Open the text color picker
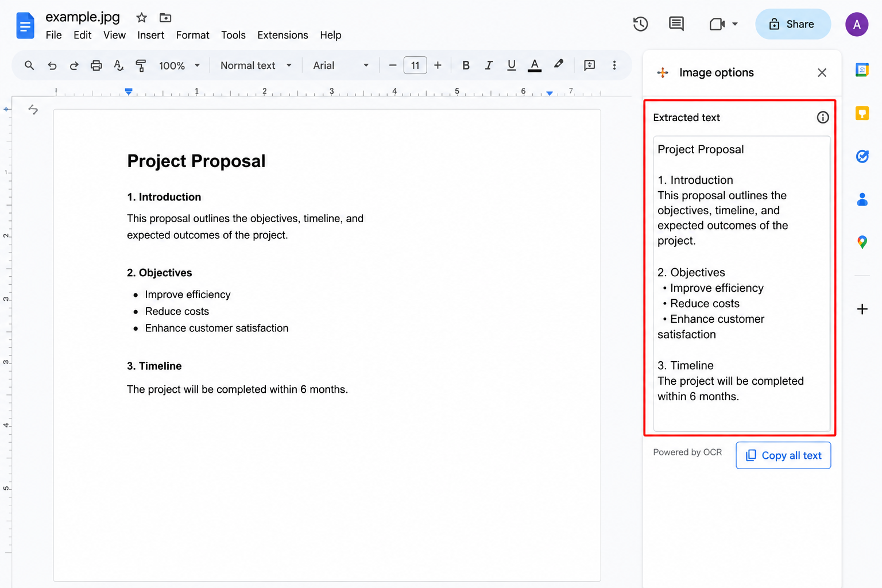Viewport: 882px width, 588px height. pos(535,65)
